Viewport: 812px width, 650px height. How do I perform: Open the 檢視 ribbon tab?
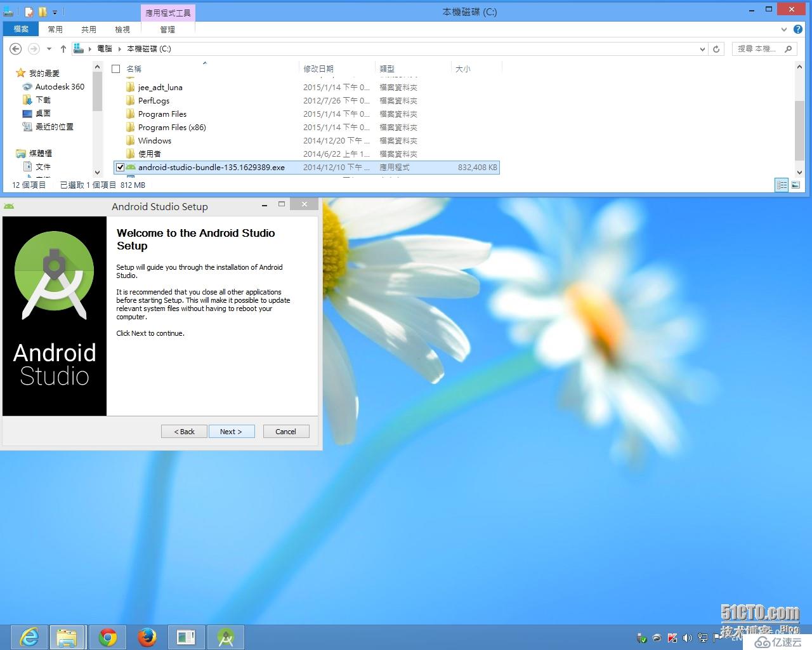pos(122,29)
